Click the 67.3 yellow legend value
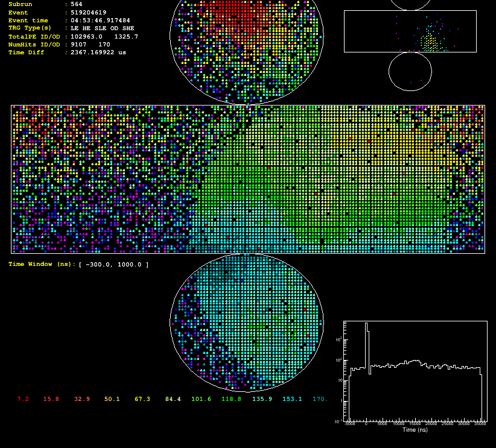This screenshot has height=448, width=496. tap(142, 399)
